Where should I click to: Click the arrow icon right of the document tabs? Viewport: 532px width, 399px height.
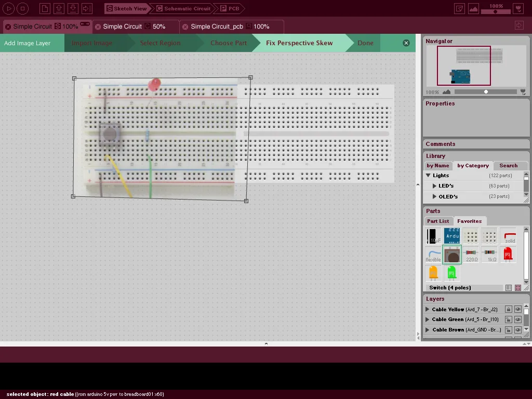[x=519, y=25]
